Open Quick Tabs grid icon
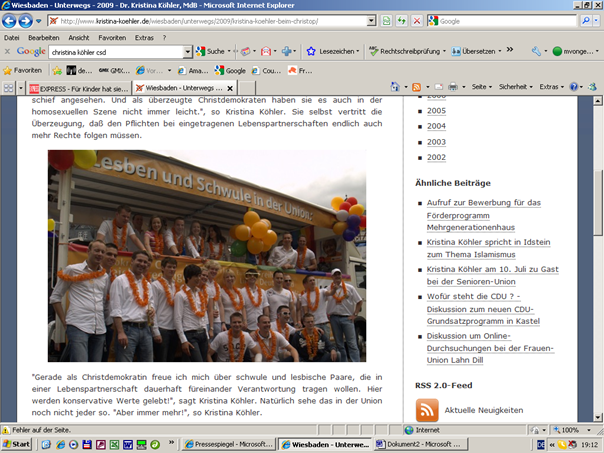 8,88
